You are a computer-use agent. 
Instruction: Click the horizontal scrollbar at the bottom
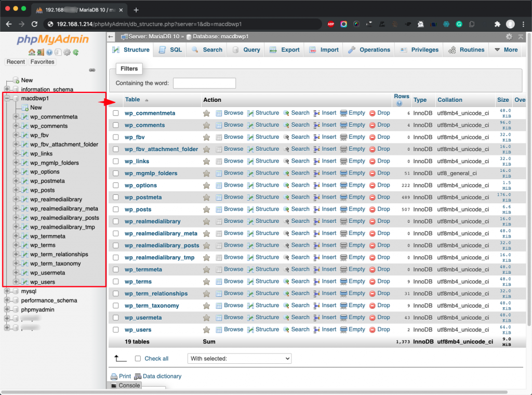click(255, 392)
